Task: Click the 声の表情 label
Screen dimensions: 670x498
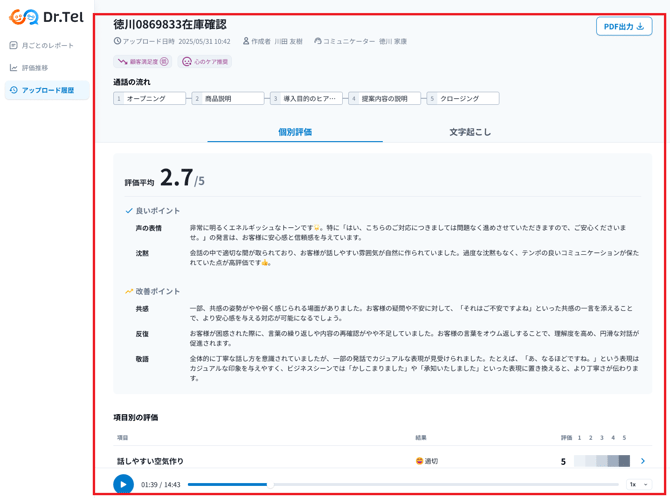Action: tap(148, 228)
